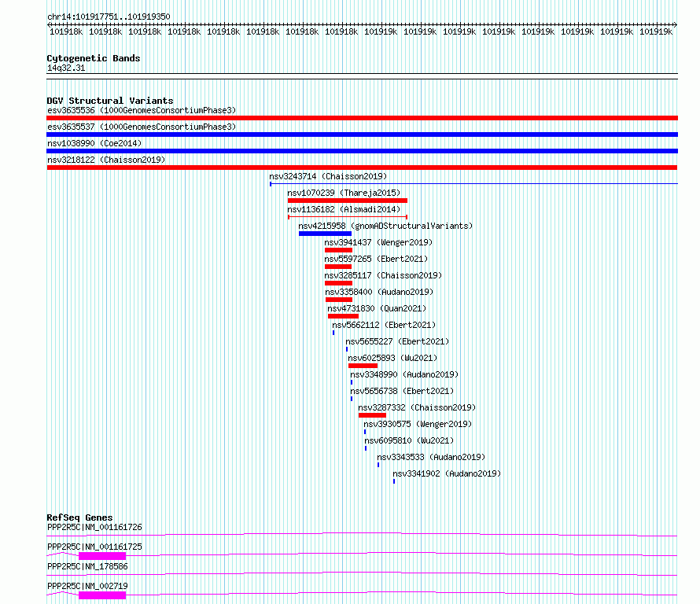Click the blue bar for nsv4215958
700x604 pixels.
[x=325, y=234]
